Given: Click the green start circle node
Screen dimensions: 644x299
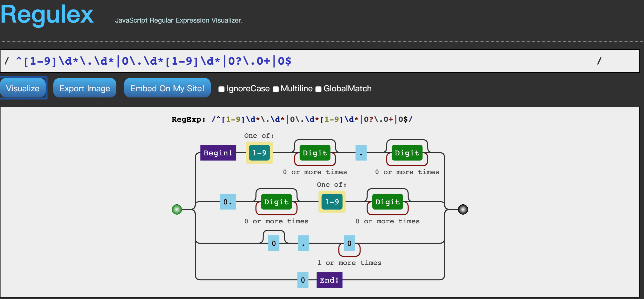Looking at the screenshot, I should (177, 210).
